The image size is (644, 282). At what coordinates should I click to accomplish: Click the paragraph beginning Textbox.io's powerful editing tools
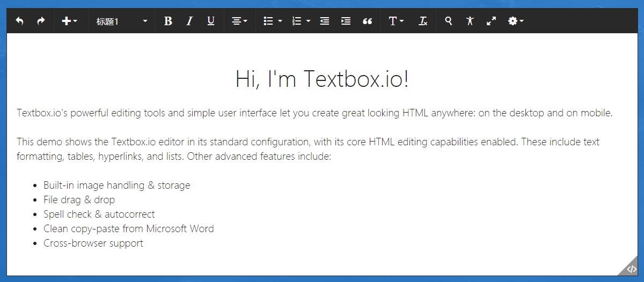coord(314,113)
